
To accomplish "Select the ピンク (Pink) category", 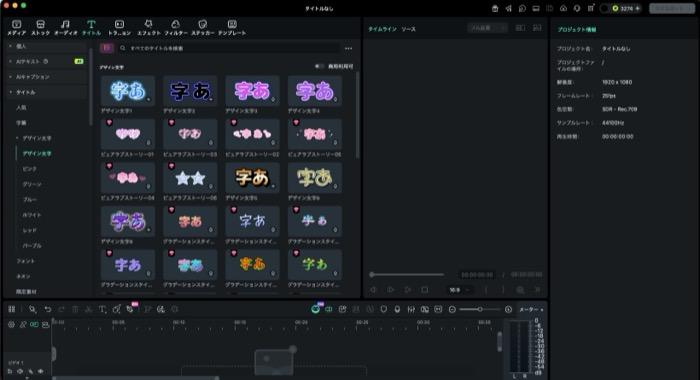I will tap(30, 169).
